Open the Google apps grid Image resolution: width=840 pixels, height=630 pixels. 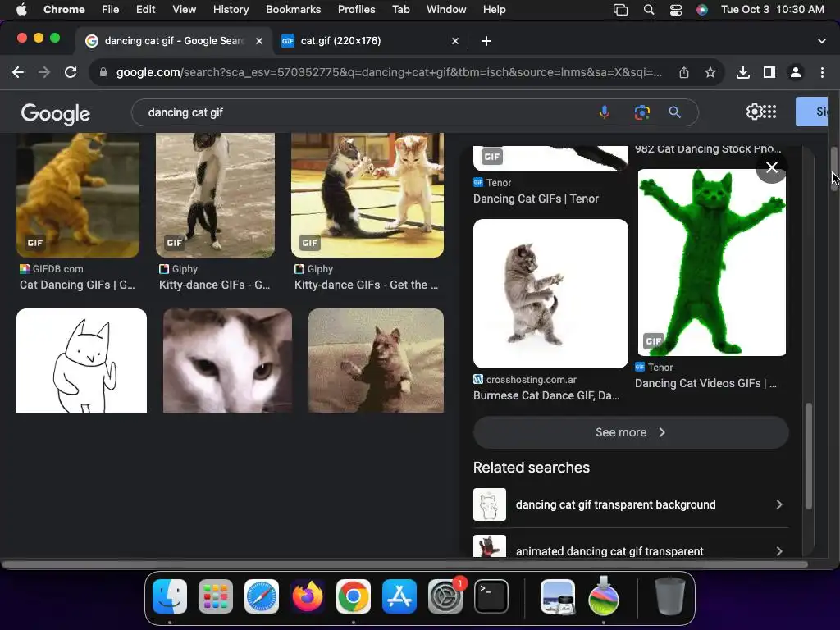point(769,112)
